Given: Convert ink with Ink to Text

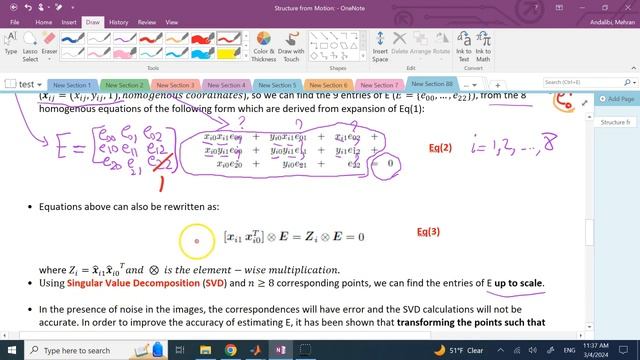Looking at the screenshot, I should pyautogui.click(x=464, y=47).
